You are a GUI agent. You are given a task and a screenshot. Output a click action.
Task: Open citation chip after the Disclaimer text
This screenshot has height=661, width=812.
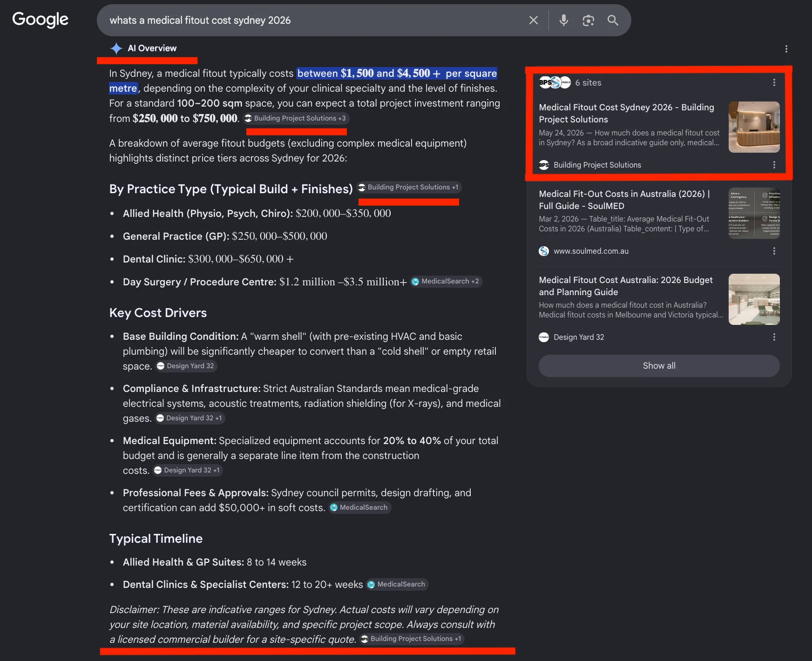[412, 639]
